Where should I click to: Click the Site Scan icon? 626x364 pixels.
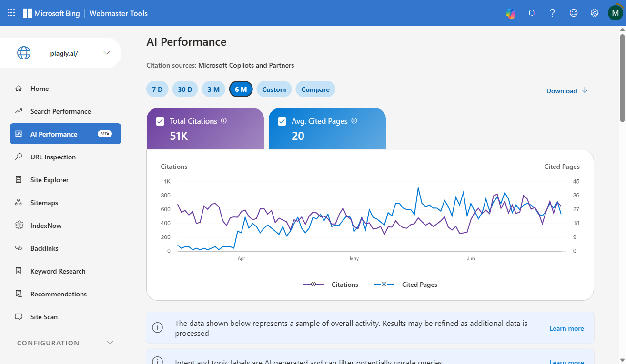pos(19,317)
